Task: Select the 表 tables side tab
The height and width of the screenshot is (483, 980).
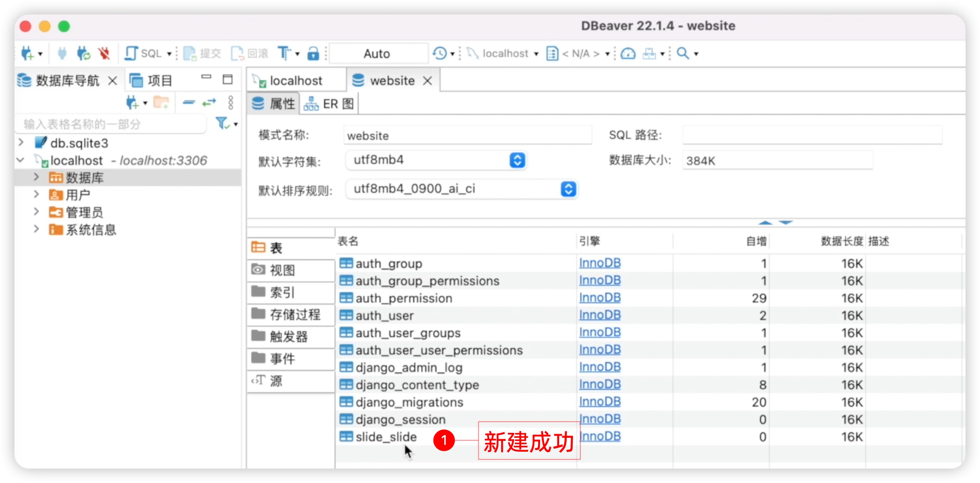Action: [291, 248]
